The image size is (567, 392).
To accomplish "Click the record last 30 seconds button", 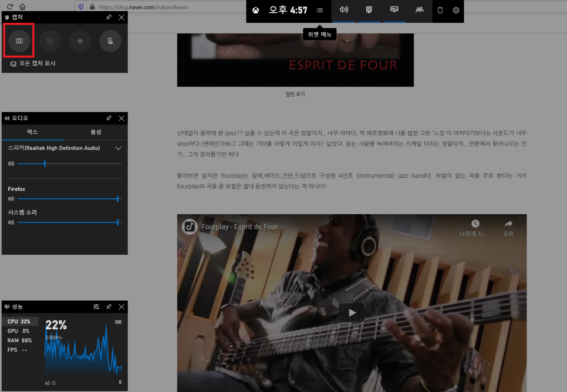I will 49,41.
